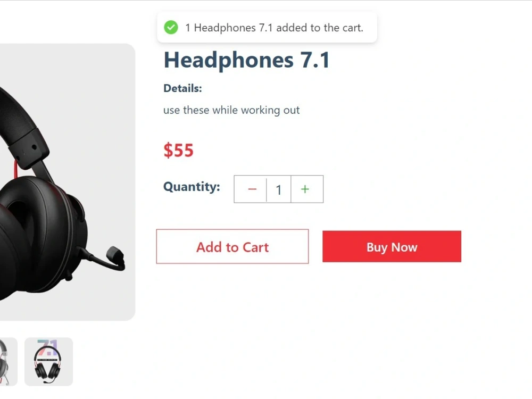Viewport: 532px width, 399px height.
Task: Click the green checkmark success icon
Action: [171, 28]
